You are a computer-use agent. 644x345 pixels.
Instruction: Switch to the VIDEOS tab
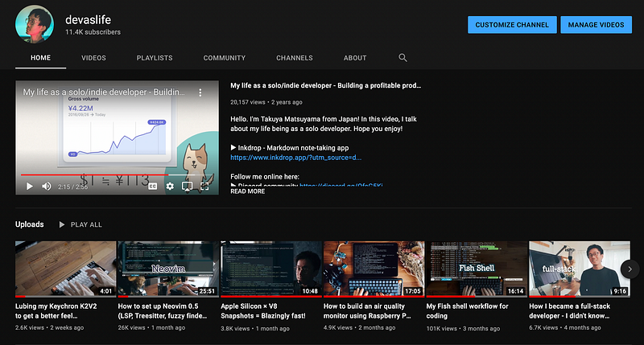tap(93, 58)
